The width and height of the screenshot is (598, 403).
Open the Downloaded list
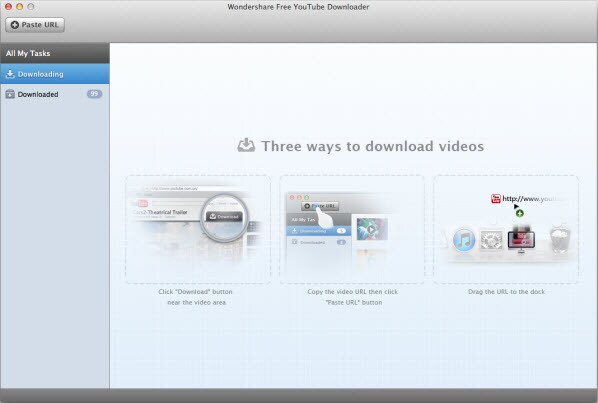(x=55, y=94)
